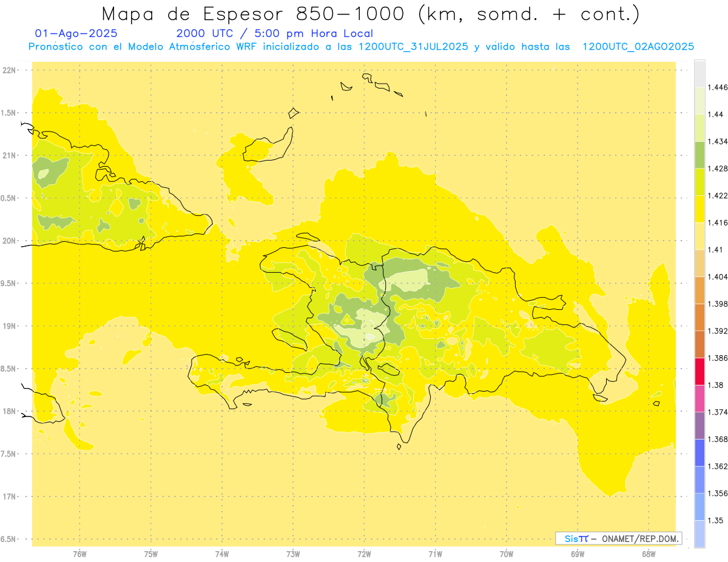Screen dimensions: 728x562
Task: Select the tan swatch between 1.404 and 1.41
Action: tap(699, 263)
